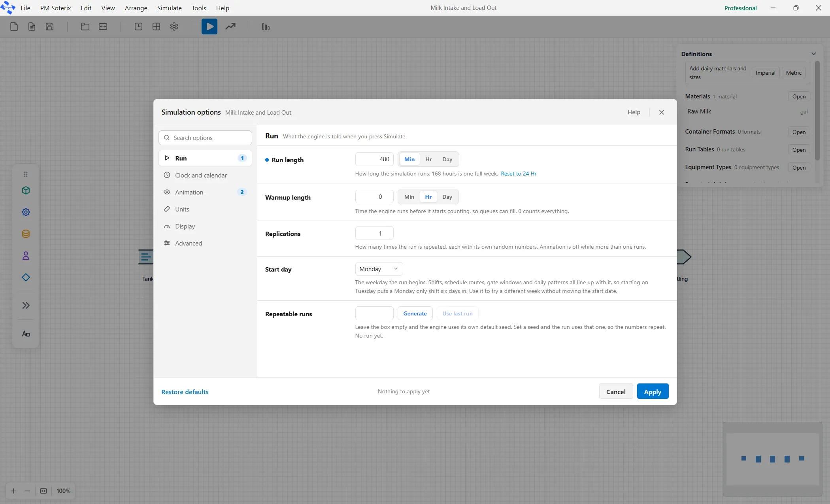Image resolution: width=830 pixels, height=504 pixels.
Task: Click the New file icon in toolbar
Action: [14, 26]
